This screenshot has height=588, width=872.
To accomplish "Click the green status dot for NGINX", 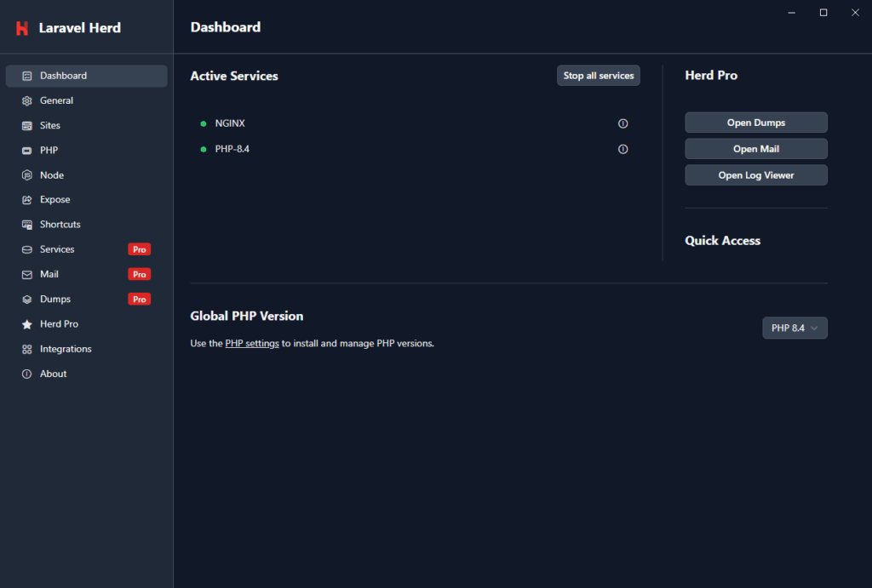I will tap(204, 123).
